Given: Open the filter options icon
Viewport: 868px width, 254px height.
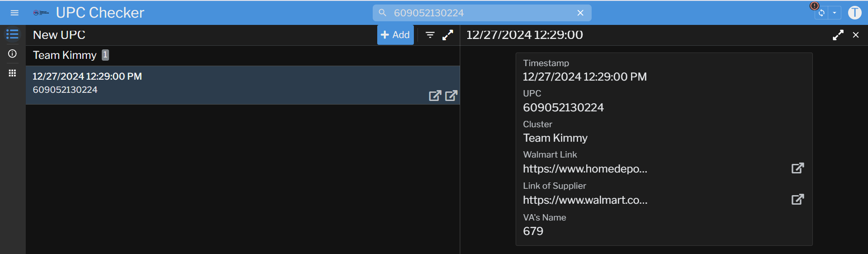Looking at the screenshot, I should (430, 35).
